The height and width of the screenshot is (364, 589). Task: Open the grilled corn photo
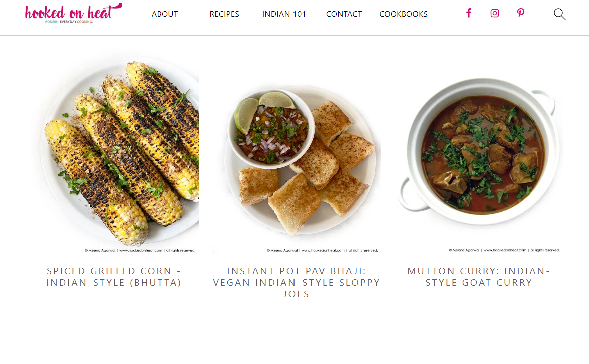tap(115, 150)
